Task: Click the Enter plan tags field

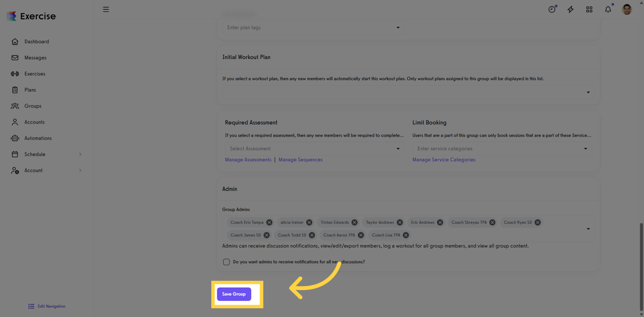Action: tap(309, 28)
